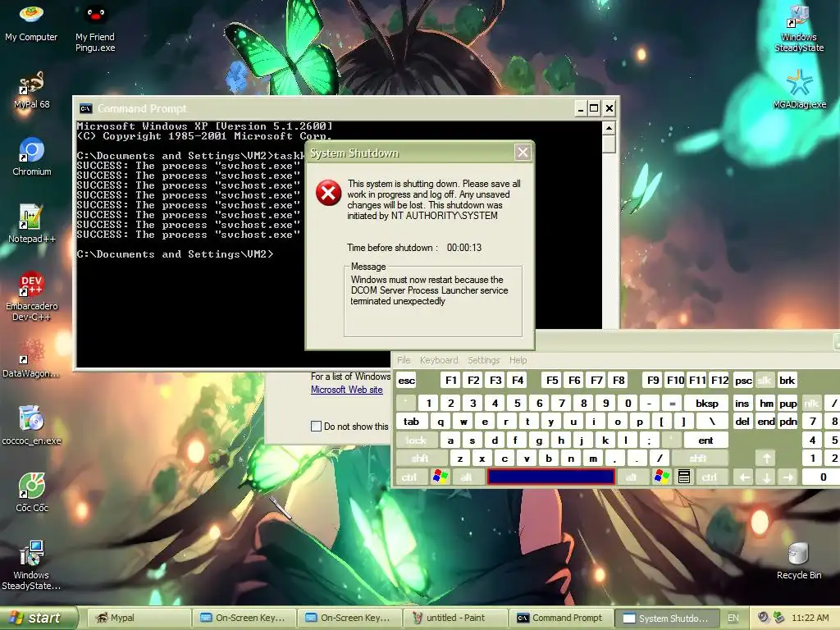
Task: Select the MGADiag.exe desktop icon
Action: (x=799, y=89)
